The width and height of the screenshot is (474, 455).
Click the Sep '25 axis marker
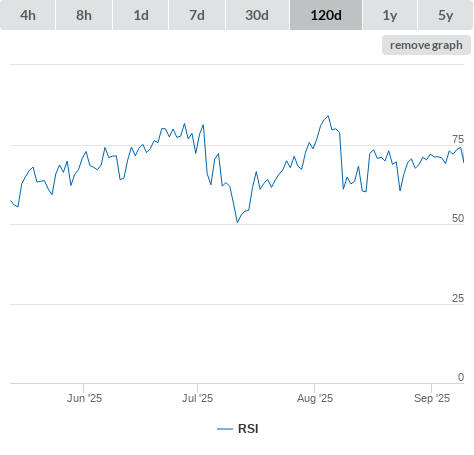(432, 398)
